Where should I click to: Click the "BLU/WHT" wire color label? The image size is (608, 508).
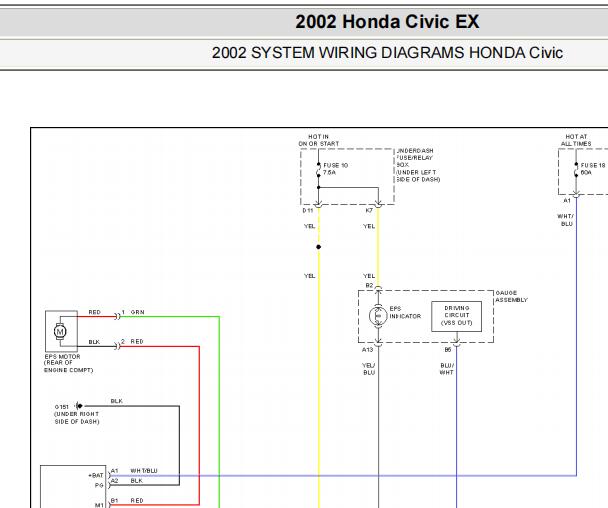coord(446,369)
